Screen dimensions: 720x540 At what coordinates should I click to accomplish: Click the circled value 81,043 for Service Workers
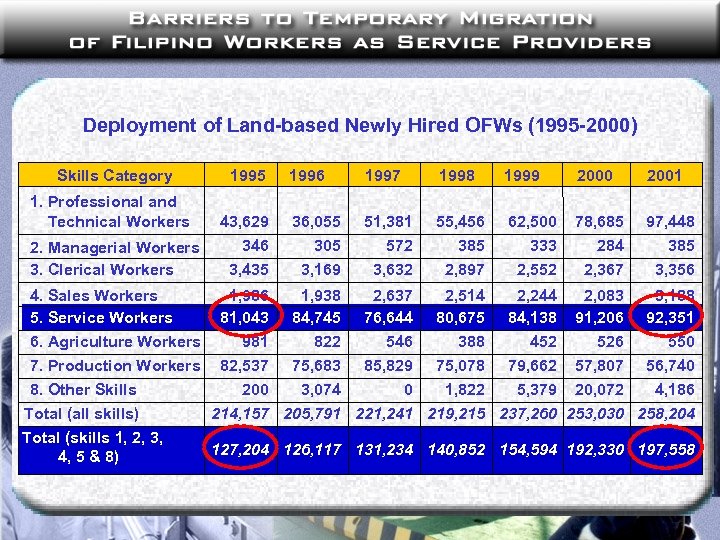[x=244, y=318]
